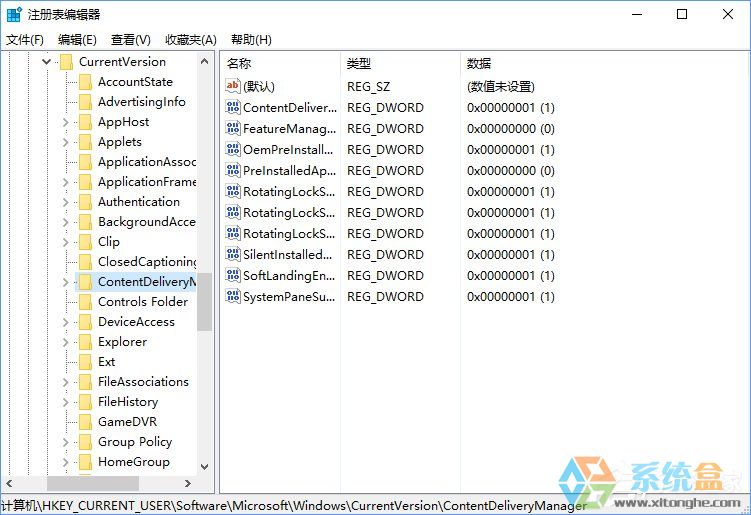Screen dimensions: 751x515
Task: Expand the DeviceAccess key
Action: (x=66, y=322)
